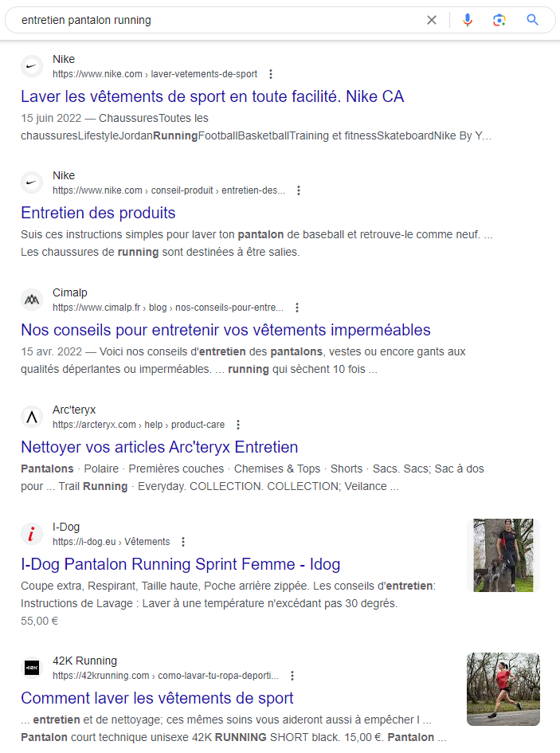Click Nike favicon for Entretien des produits
Screen dimensions: 560x753
(32, 182)
